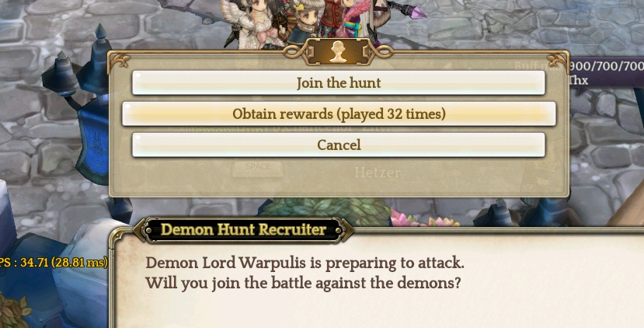Click the FPS counter readout
Viewport: 644px width, 328px height.
(x=54, y=262)
